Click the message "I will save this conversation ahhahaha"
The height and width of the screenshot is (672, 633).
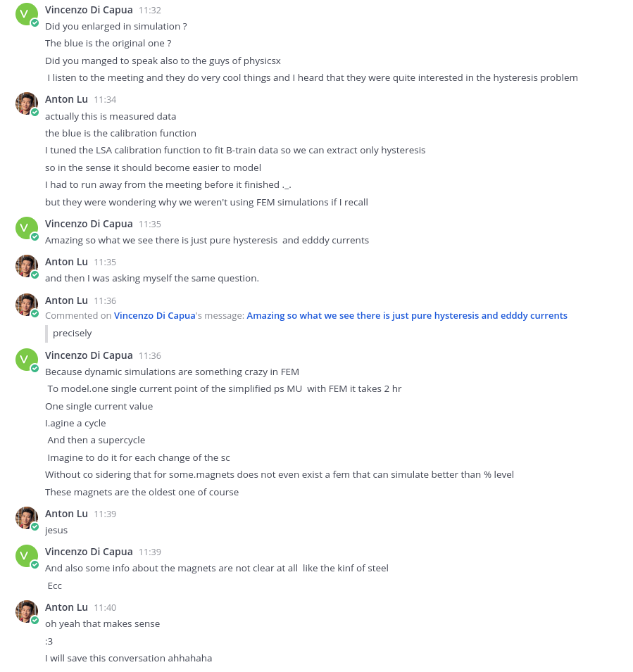(x=128, y=659)
